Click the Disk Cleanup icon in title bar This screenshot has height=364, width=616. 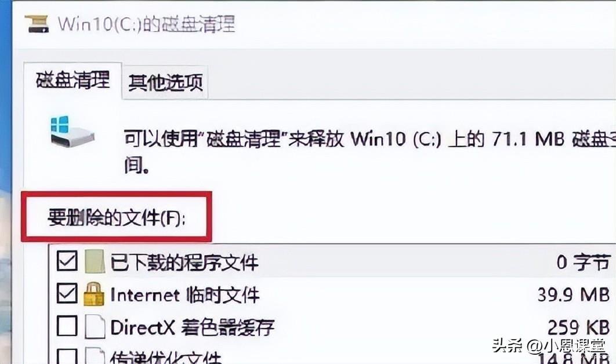point(37,24)
